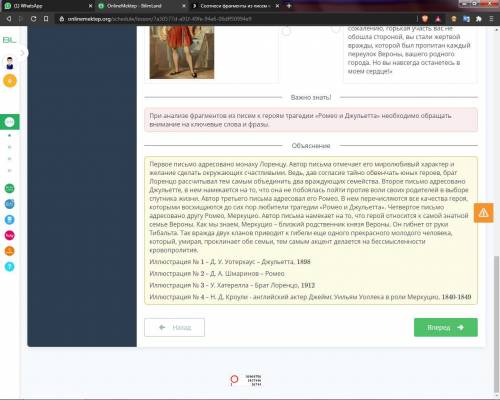Click the page vertical scrollbar thumb
This screenshot has height=400, width=500.
pyautogui.click(x=496, y=323)
